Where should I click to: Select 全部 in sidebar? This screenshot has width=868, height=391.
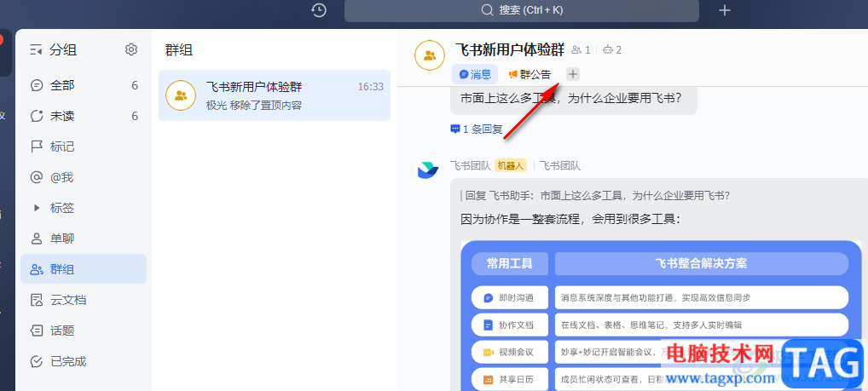click(84, 86)
